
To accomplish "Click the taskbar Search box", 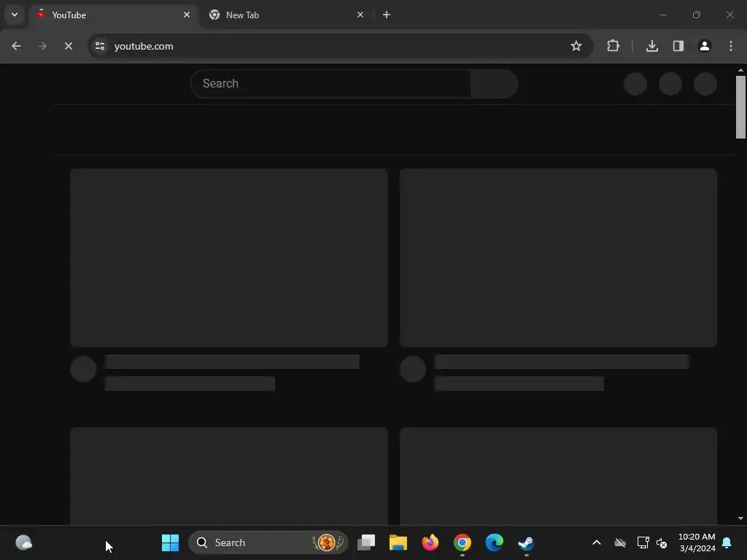I will tap(268, 542).
